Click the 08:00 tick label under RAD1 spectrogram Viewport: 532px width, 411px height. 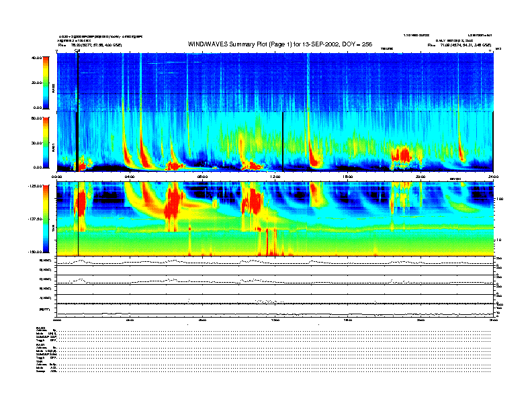click(202, 177)
